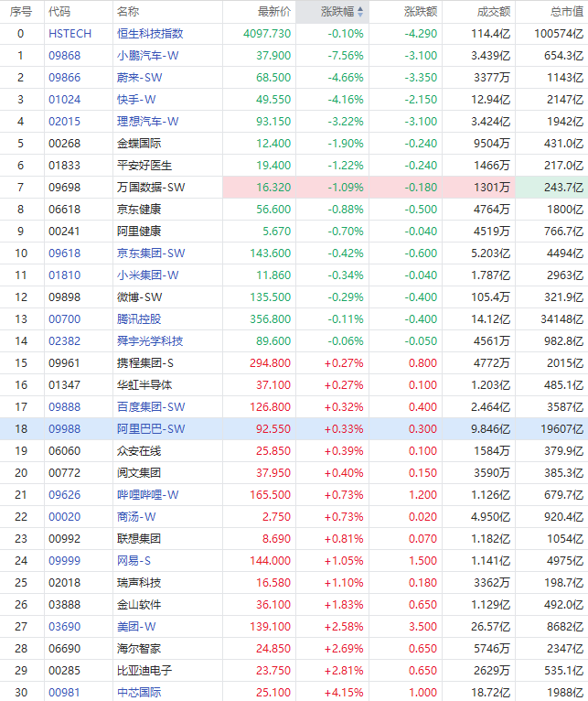Sort by 总市值 column header
The height and width of the screenshot is (701, 588).
coord(567,12)
